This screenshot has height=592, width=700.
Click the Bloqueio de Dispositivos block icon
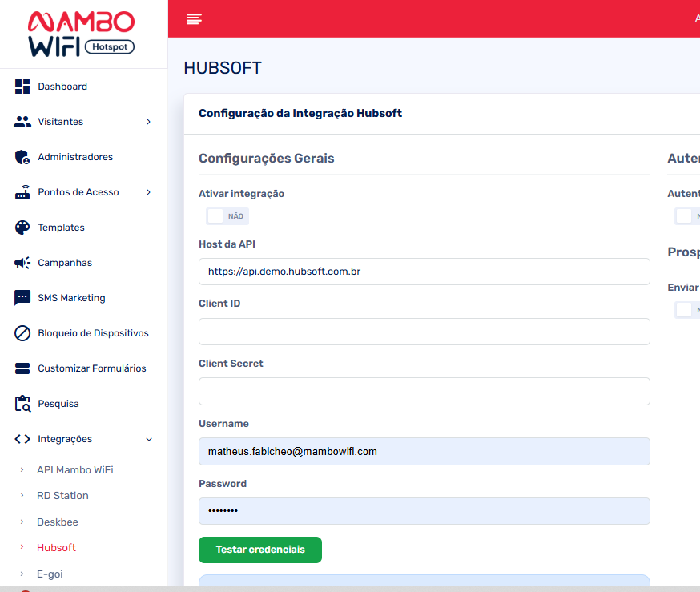(x=22, y=333)
